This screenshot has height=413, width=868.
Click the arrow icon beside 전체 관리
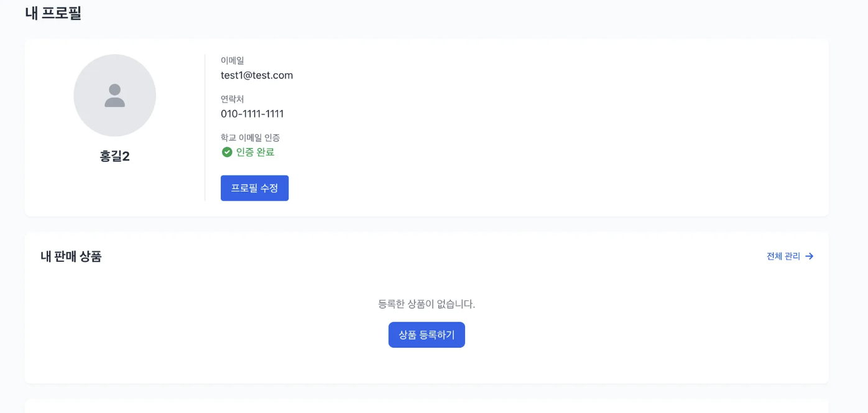point(809,256)
